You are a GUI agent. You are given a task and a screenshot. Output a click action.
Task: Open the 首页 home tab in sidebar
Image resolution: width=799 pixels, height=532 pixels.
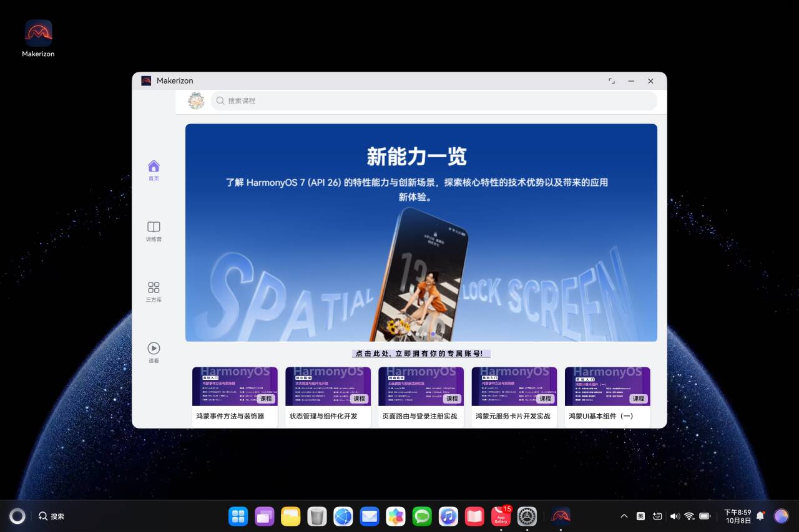tap(154, 170)
